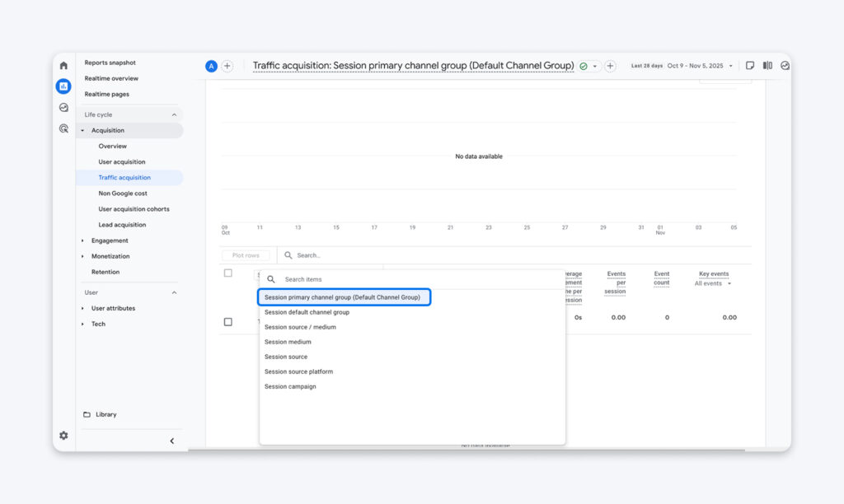Viewport: 844px width, 504px height.
Task: Open the comparison icon near the top right
Action: (x=767, y=64)
